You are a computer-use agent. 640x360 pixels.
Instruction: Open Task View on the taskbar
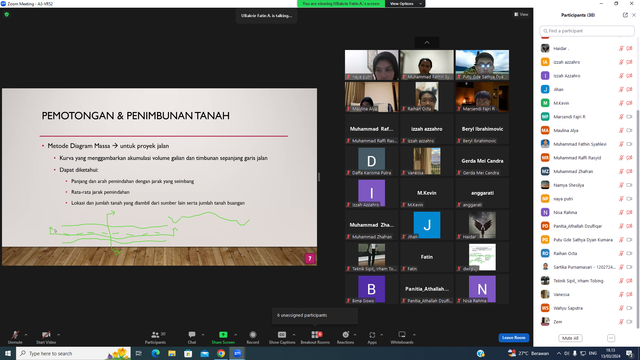point(138,353)
